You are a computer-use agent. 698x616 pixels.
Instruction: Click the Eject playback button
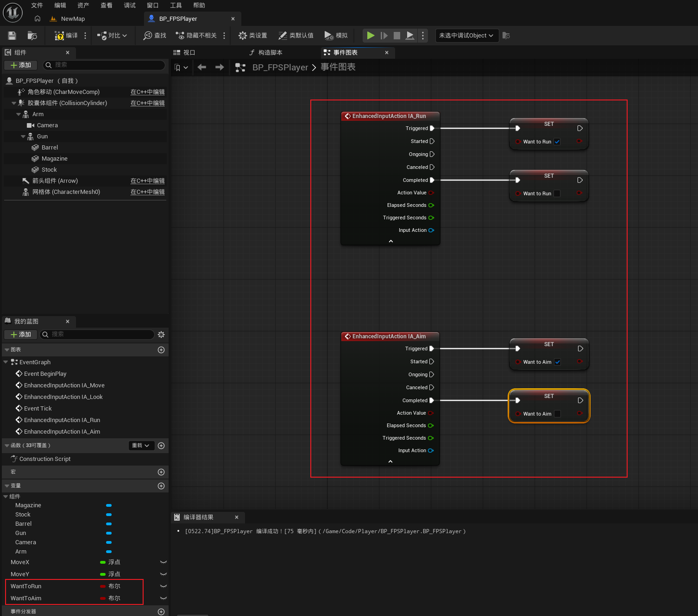tap(410, 36)
